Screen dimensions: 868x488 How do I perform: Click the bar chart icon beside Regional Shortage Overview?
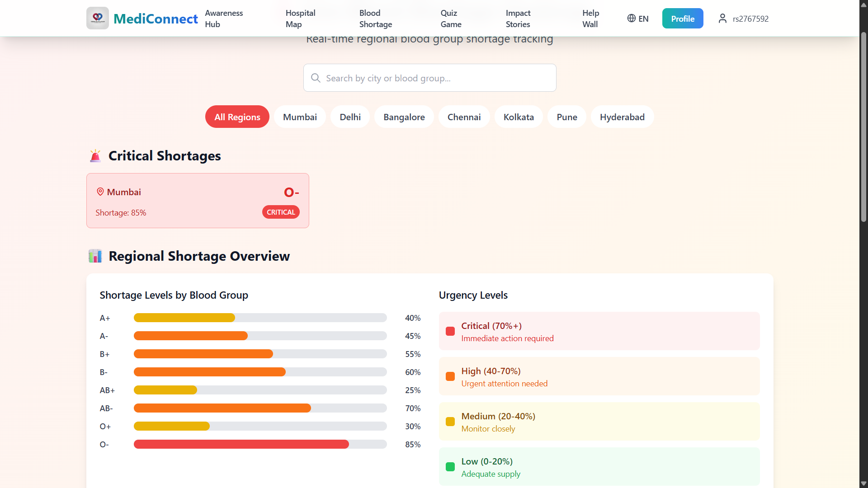click(x=95, y=256)
